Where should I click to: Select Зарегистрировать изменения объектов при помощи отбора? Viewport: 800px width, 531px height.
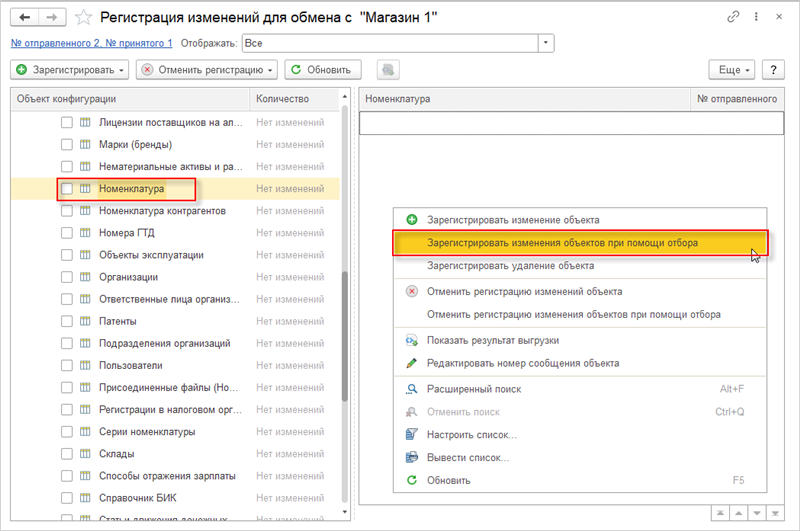(562, 243)
